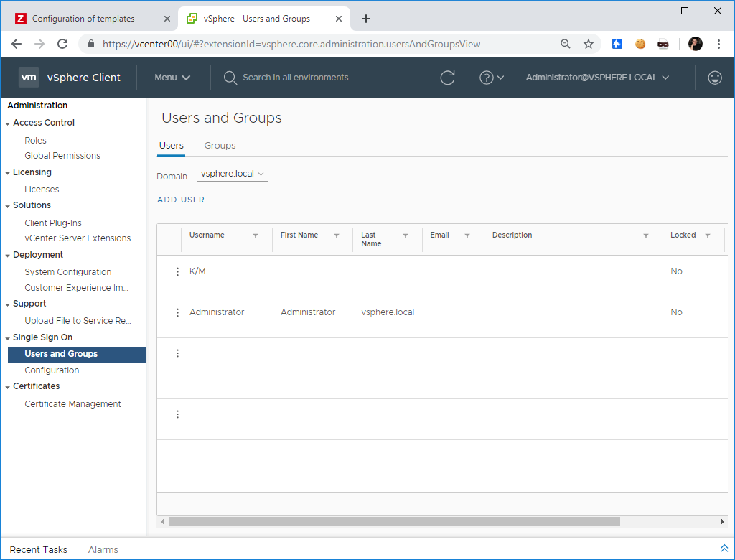Image resolution: width=735 pixels, height=560 pixels.
Task: Open Customer Experience Improvement item
Action: tap(76, 287)
